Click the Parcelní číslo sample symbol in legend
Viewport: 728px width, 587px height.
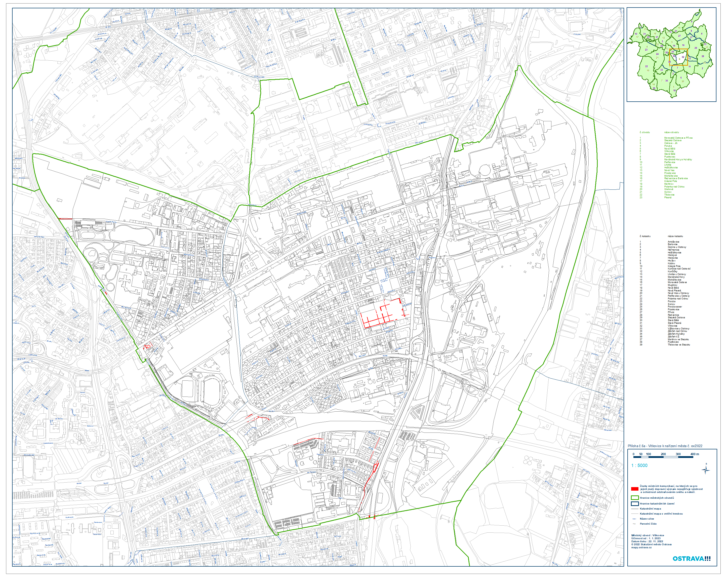634,524
